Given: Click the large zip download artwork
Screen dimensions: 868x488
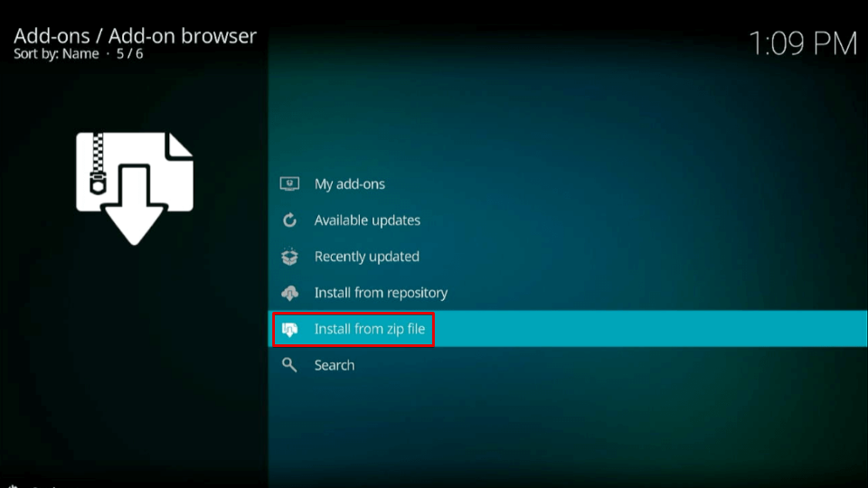Looking at the screenshot, I should coord(135,188).
